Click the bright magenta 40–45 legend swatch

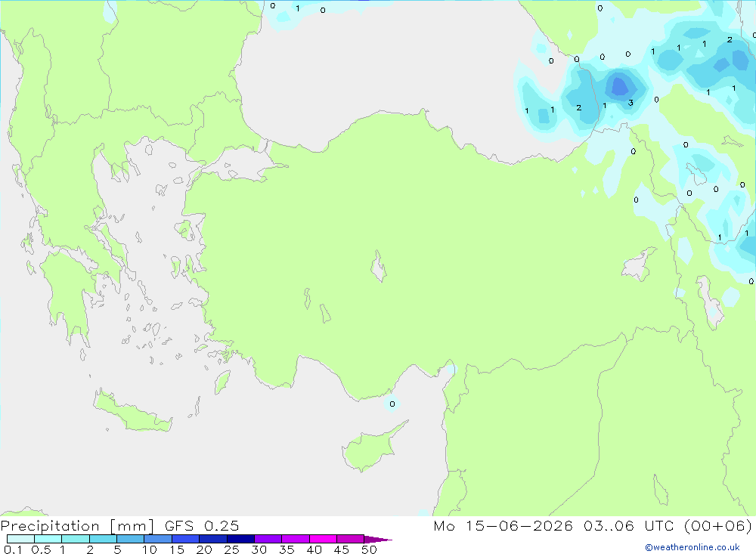point(323,539)
